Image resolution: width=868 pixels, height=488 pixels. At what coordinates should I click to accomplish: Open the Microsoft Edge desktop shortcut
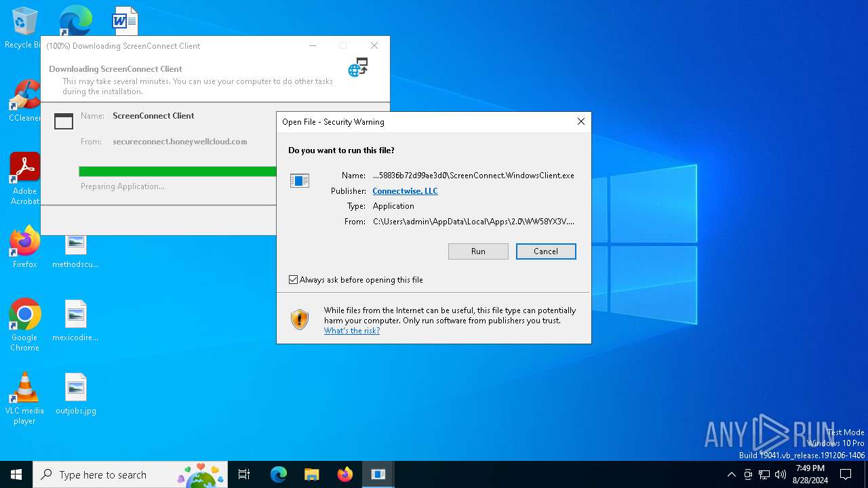tap(75, 20)
